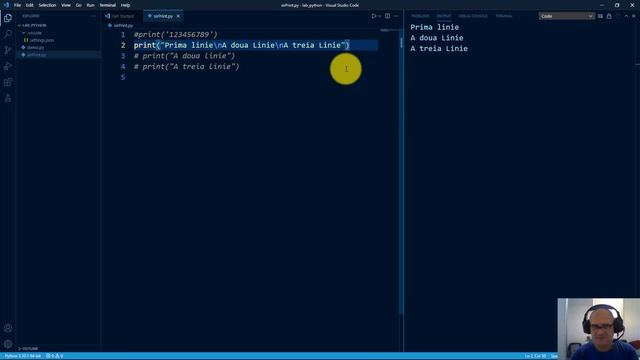The width and height of the screenshot is (640, 360).
Task: Select the active Python file tab
Action: point(163,16)
